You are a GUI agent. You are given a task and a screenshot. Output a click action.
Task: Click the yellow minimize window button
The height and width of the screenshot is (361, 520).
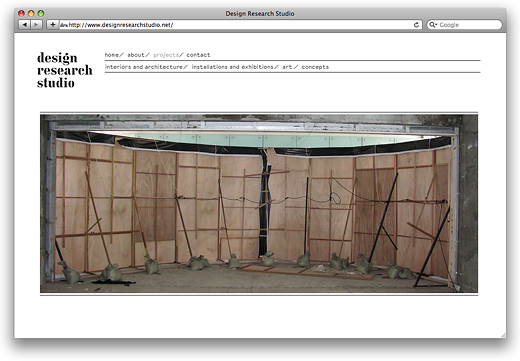click(x=31, y=13)
